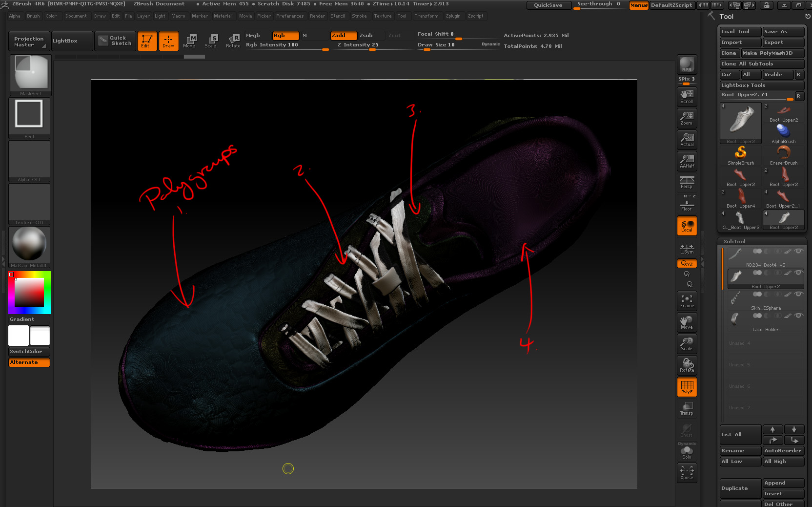Toggle the PolyF polyframe display

pyautogui.click(x=687, y=386)
